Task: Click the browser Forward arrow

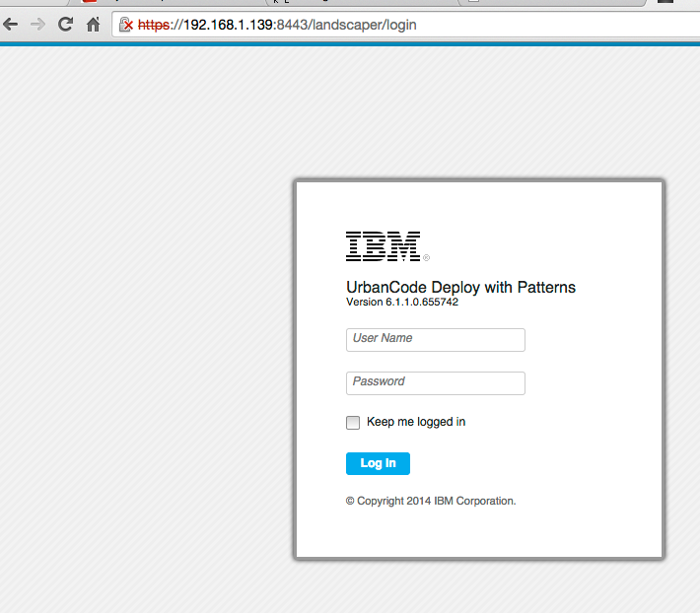Action: 37,24
